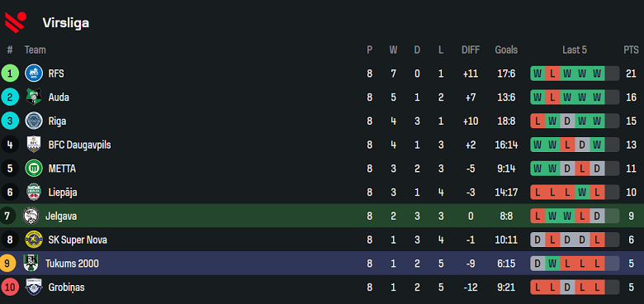Click the Riga team crest
This screenshot has height=304, width=644.
(34, 121)
